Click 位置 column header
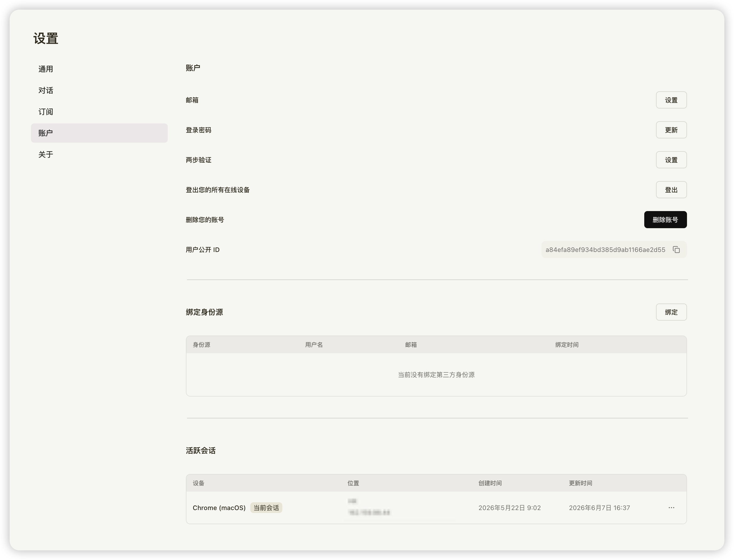The width and height of the screenshot is (734, 560). tap(353, 483)
